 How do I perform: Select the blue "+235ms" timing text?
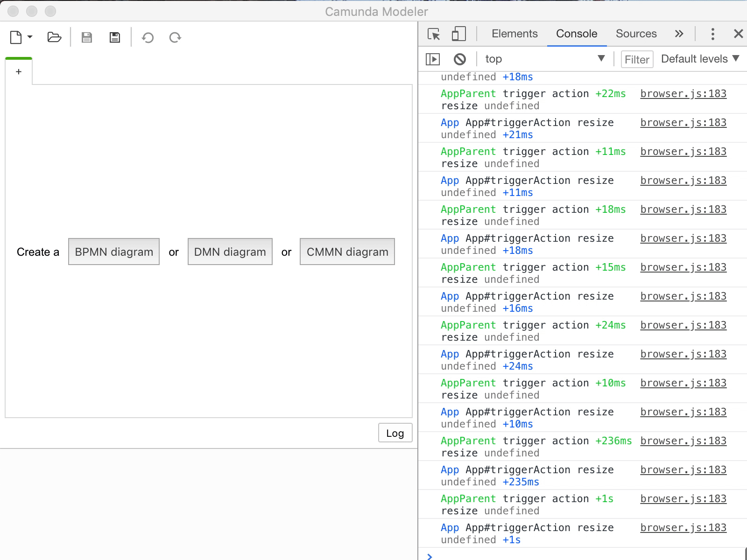tap(521, 482)
